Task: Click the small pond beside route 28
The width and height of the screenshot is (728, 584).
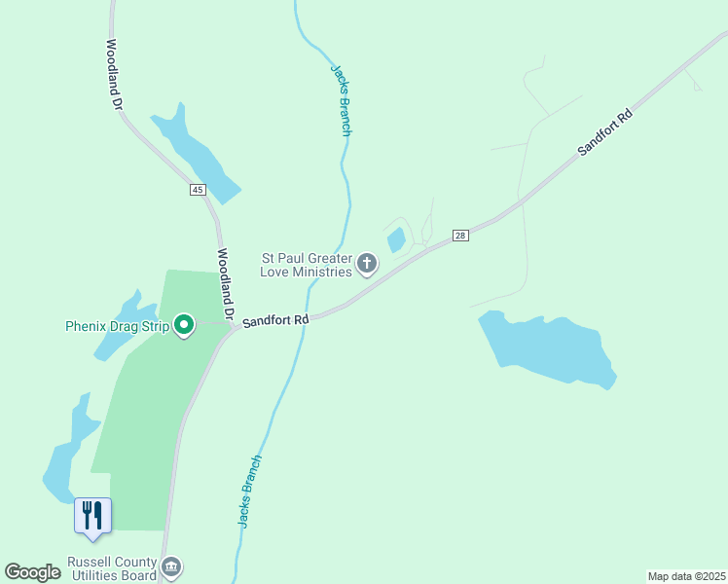Action: pos(396,239)
